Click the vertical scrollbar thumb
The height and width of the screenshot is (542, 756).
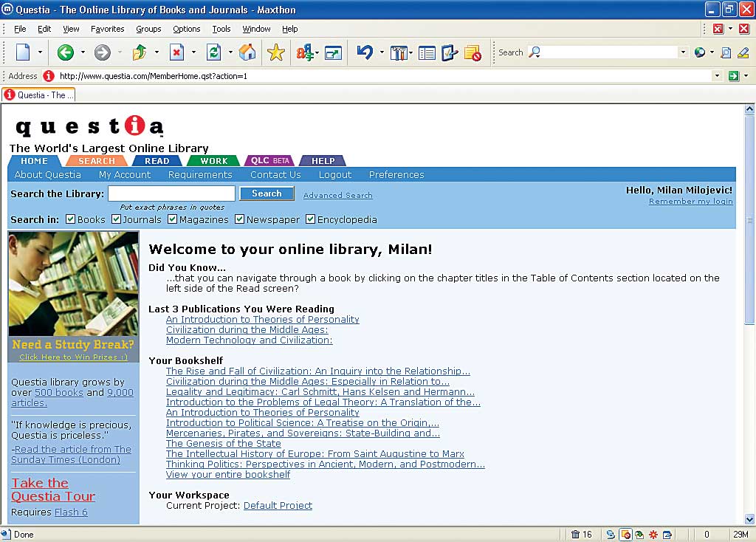point(749,219)
